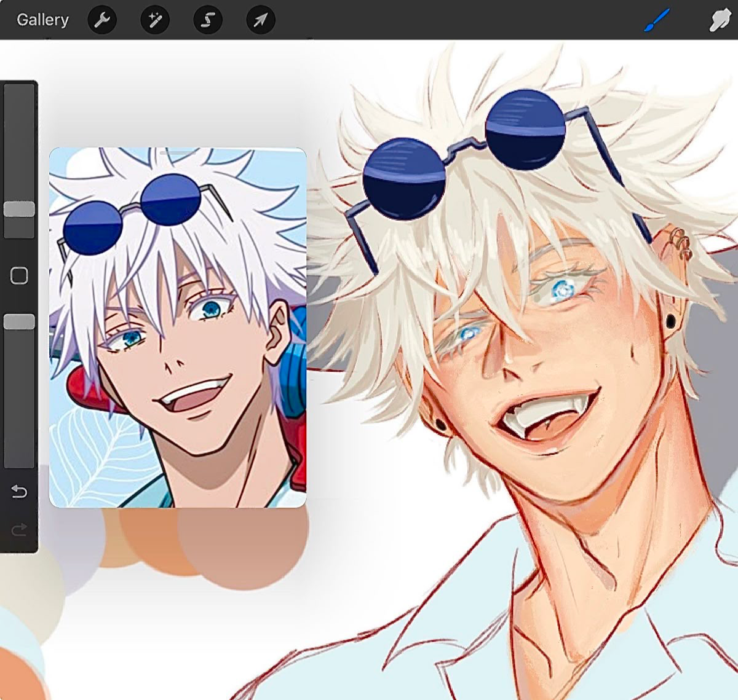Viewport: 738px width, 700px height.
Task: Adjust the brush size slider handle
Action: [19, 209]
